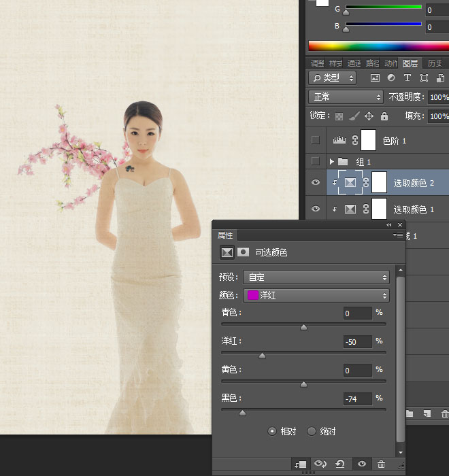This screenshot has width=449, height=476.
Task: Click the clip to layer icon in Properties
Action: (300, 464)
